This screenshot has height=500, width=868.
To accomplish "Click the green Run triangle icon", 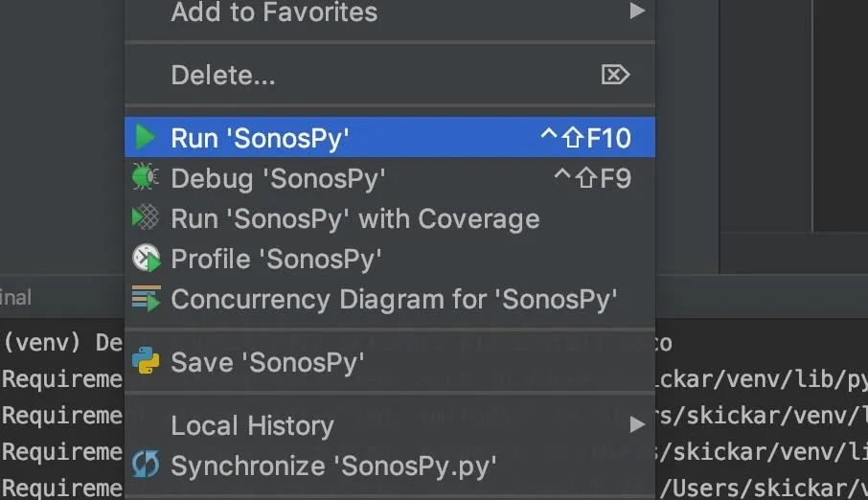I will pos(145,137).
